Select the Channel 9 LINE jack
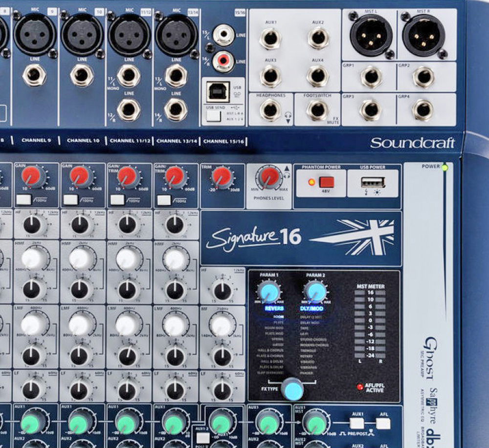Viewport: 489px width, 448px height. coord(35,75)
